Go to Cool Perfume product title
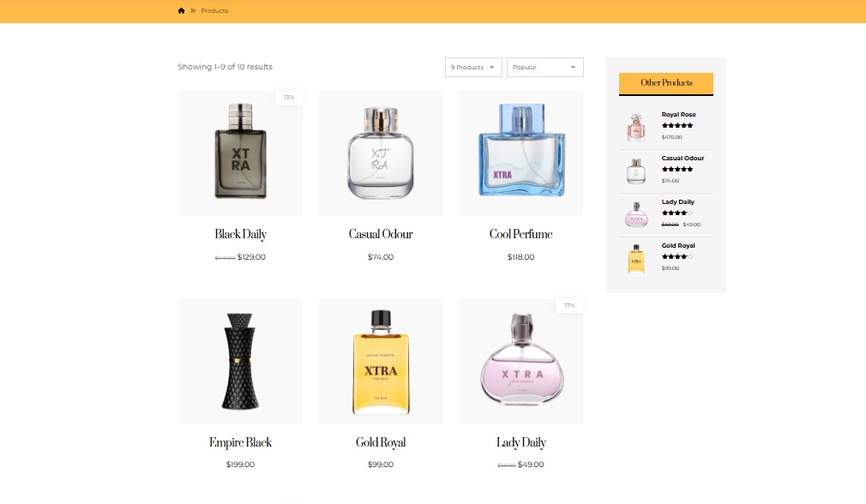Image resolution: width=866 pixels, height=504 pixels. pos(520,234)
